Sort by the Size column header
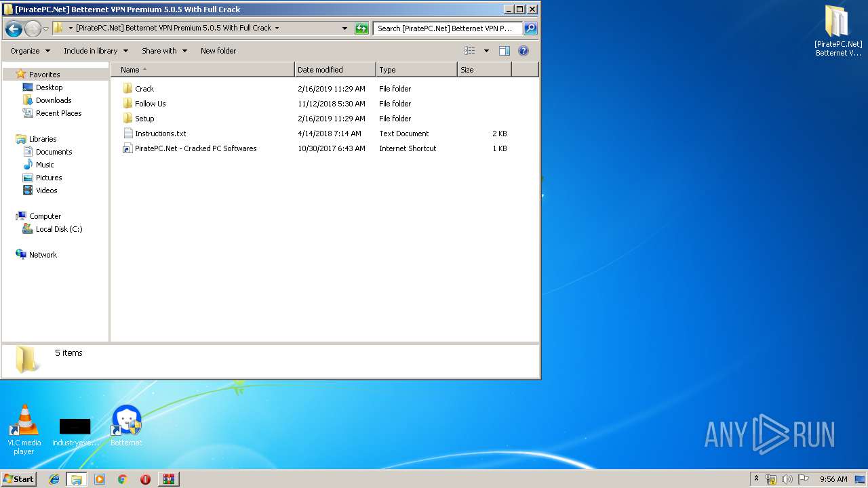Screen dimensions: 868x488 [x=484, y=70]
